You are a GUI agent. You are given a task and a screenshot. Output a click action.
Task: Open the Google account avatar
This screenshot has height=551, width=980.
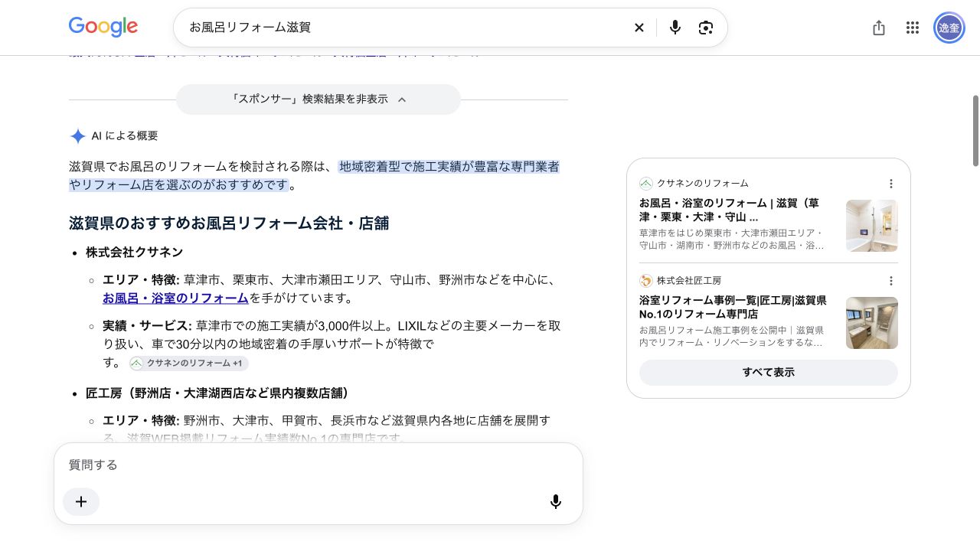point(949,28)
